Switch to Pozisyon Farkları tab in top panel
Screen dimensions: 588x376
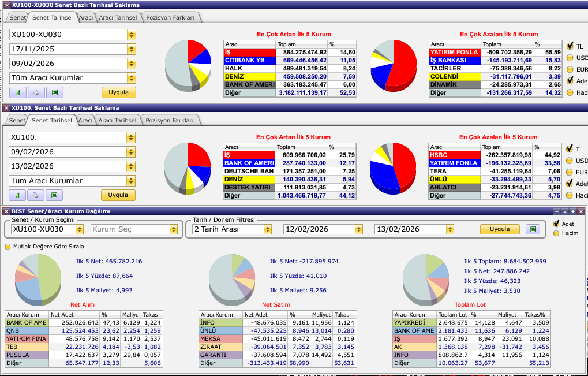(x=170, y=18)
